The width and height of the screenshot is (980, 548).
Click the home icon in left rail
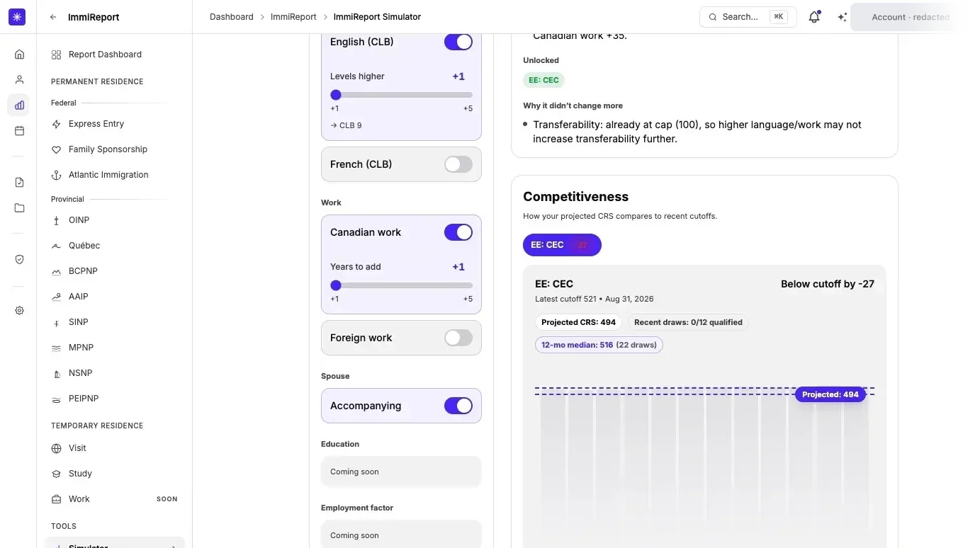(x=19, y=55)
